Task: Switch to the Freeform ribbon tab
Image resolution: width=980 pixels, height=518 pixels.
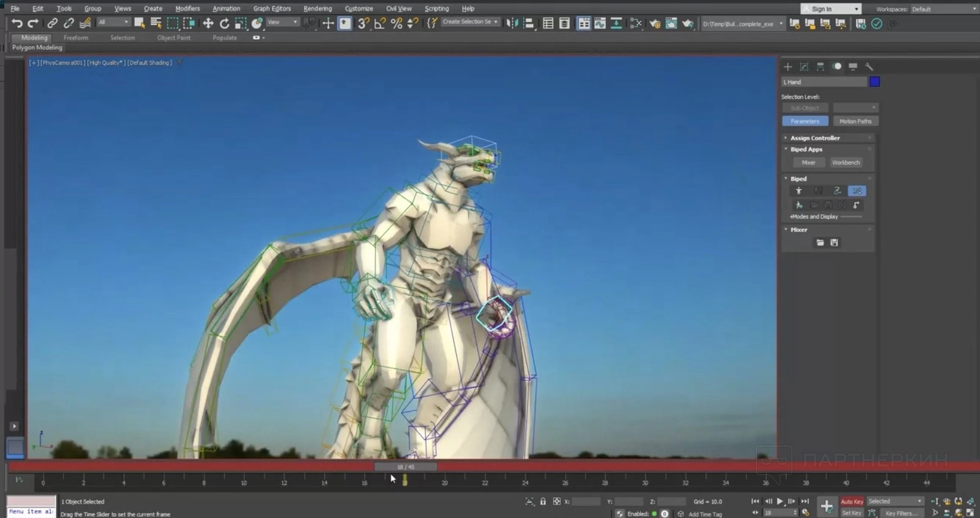Action: [76, 38]
